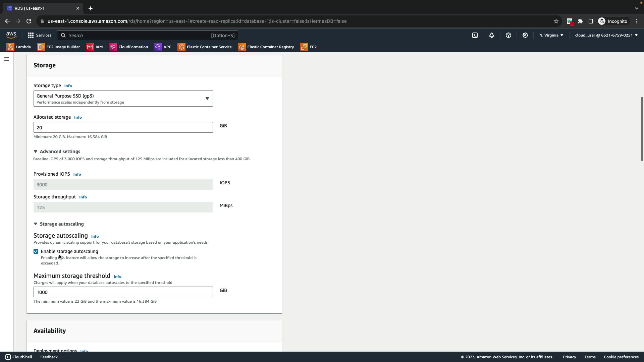The width and height of the screenshot is (644, 362).
Task: Open the CloudShell icon in top bar
Action: (475, 35)
